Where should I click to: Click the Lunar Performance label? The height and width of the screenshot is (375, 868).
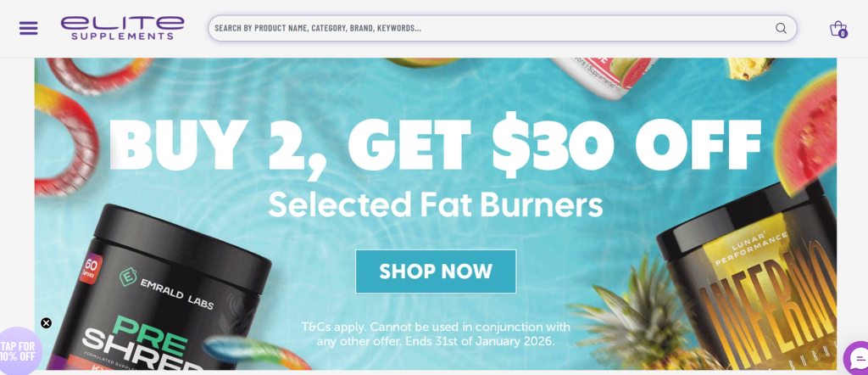(751, 249)
